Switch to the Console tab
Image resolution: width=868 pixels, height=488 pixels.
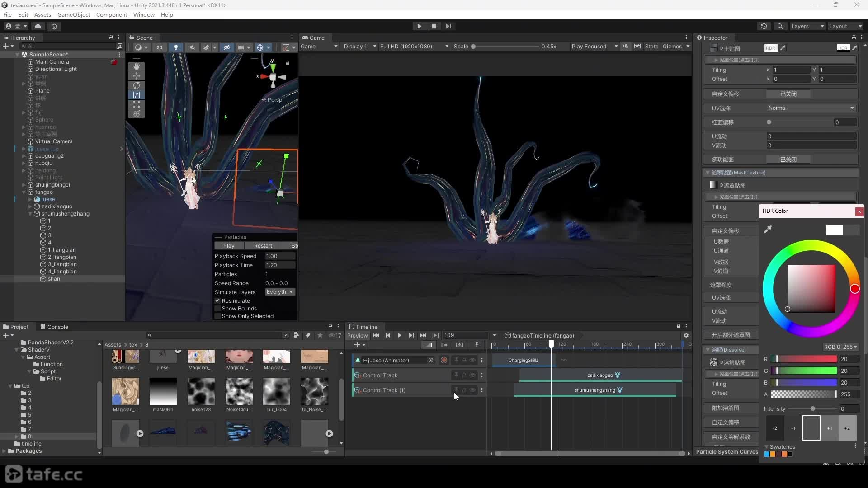[54, 327]
